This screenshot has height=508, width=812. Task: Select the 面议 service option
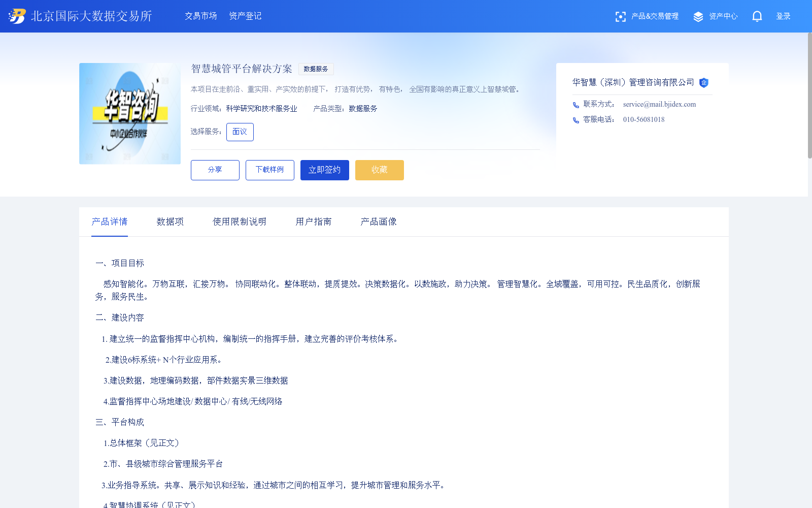point(240,132)
